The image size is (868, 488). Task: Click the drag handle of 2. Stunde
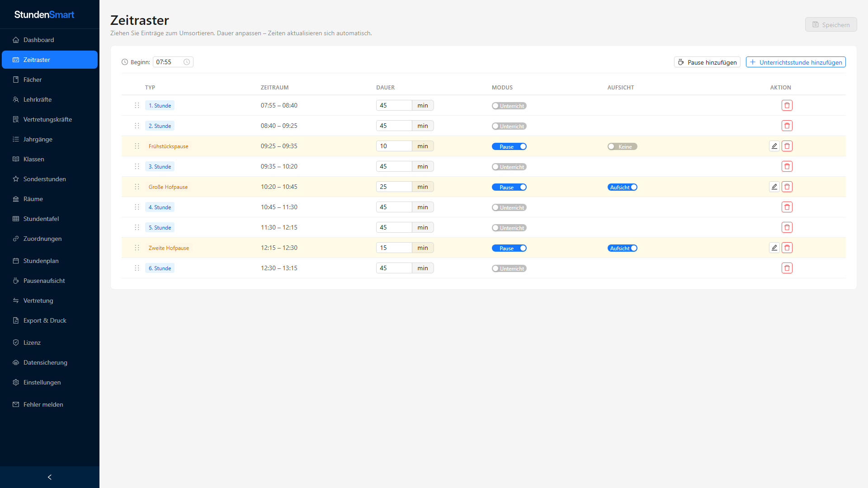pos(137,126)
